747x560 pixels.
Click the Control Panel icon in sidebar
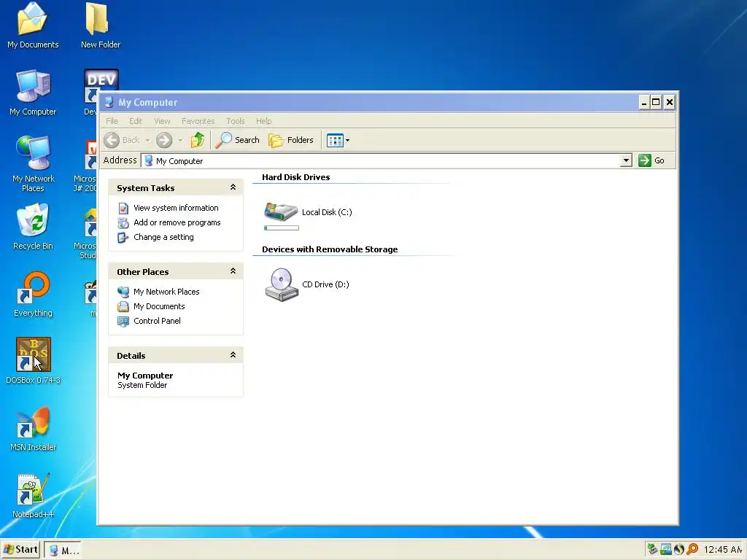tap(123, 321)
